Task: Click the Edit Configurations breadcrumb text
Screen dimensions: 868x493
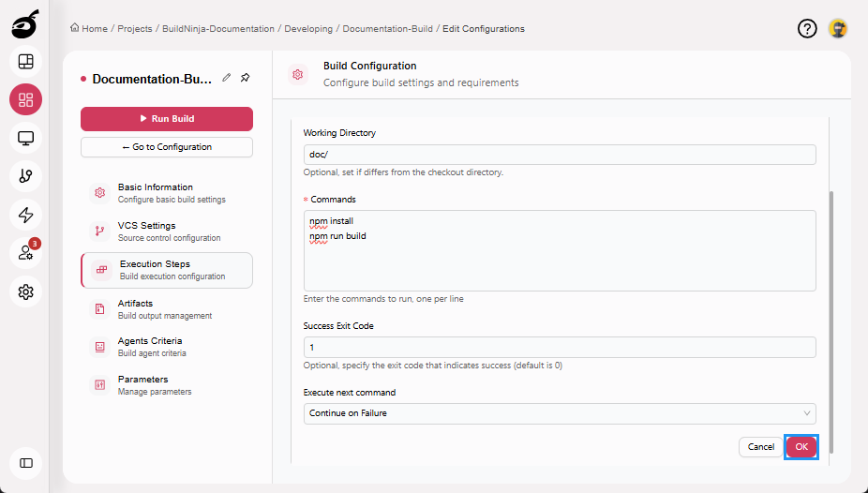Action: 484,29
